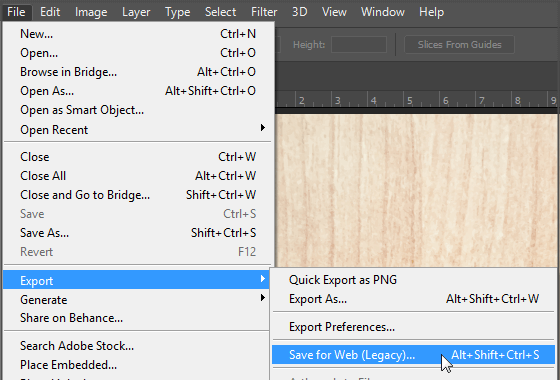Choose Export As... in submenu
Screen dimensions: 560x380
click(414, 299)
